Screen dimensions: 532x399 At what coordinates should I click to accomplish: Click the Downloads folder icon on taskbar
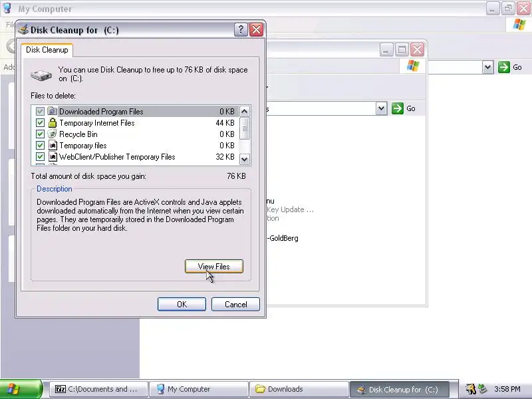tap(260, 389)
